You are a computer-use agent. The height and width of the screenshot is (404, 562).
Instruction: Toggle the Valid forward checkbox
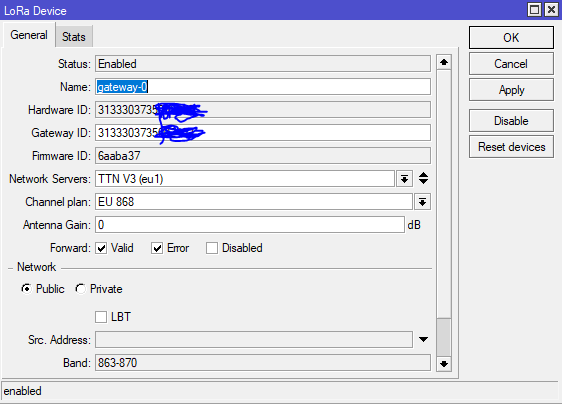point(101,248)
